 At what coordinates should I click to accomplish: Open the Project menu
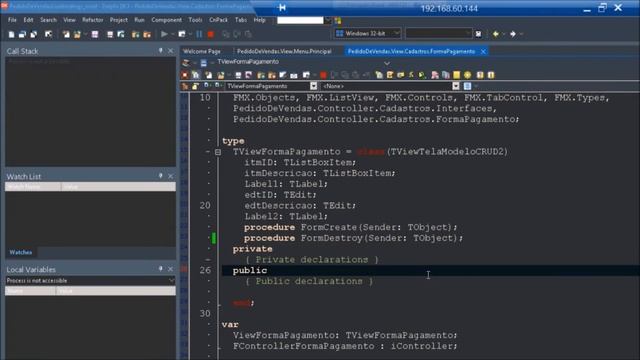coord(118,20)
